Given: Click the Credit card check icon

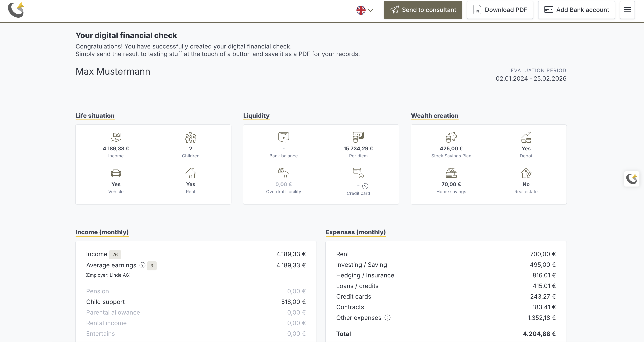Looking at the screenshot, I should (358, 173).
